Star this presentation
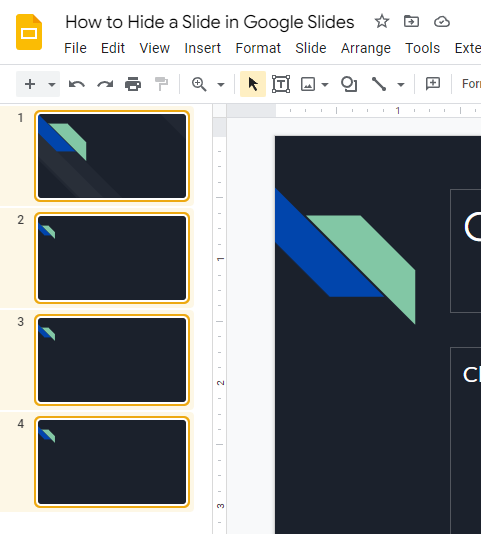This screenshot has width=481, height=534. (x=382, y=22)
